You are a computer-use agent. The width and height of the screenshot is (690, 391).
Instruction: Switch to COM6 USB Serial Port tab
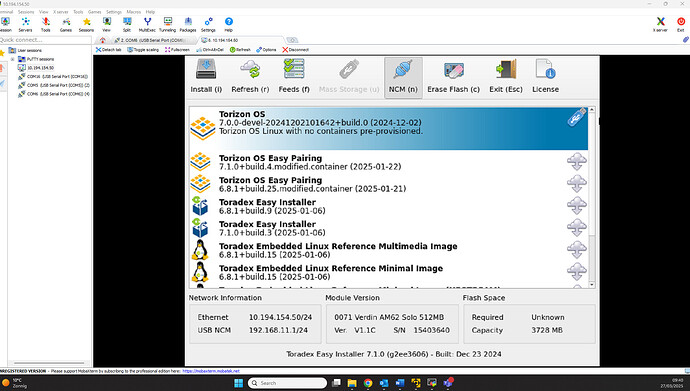152,40
